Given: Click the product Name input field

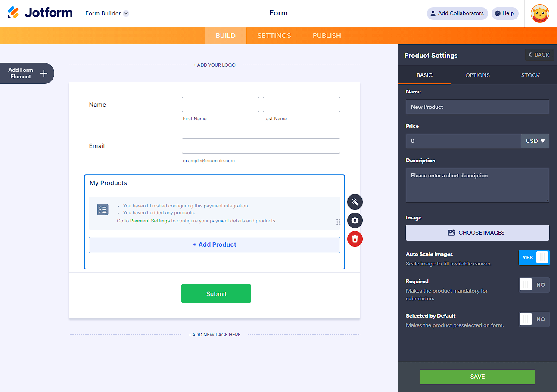Looking at the screenshot, I should pos(477,107).
